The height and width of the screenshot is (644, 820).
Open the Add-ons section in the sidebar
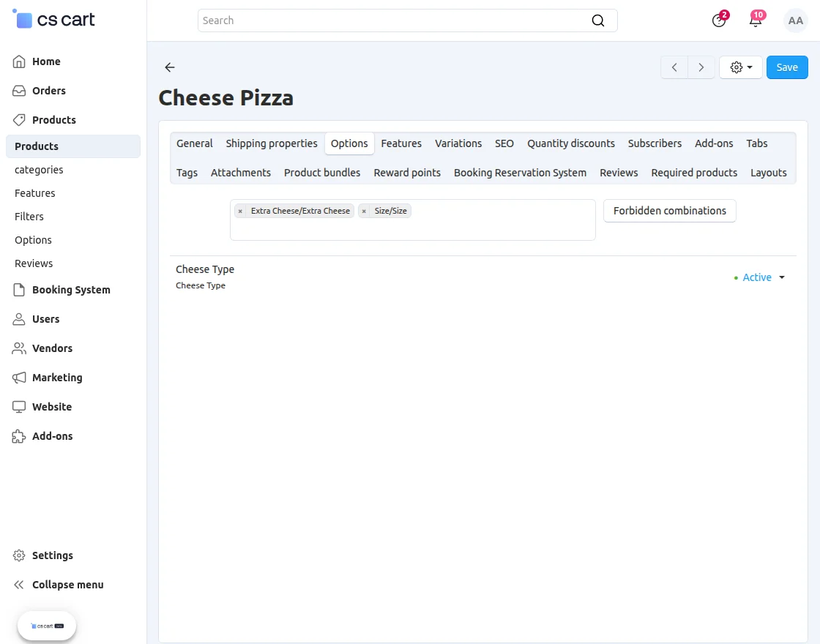coord(52,436)
